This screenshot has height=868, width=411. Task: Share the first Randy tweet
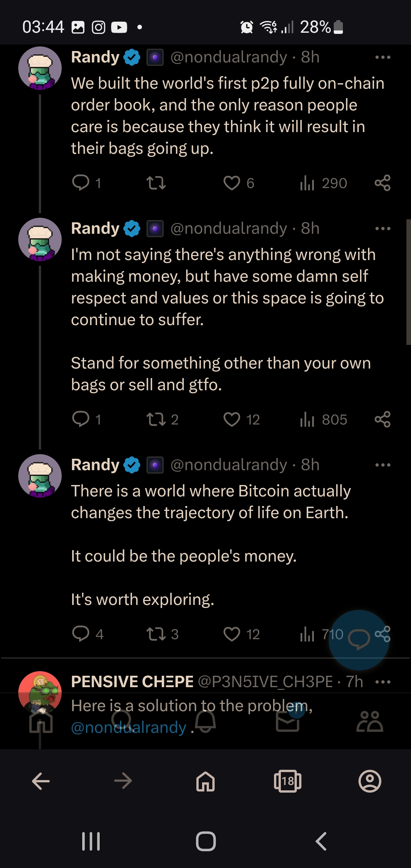click(x=382, y=183)
